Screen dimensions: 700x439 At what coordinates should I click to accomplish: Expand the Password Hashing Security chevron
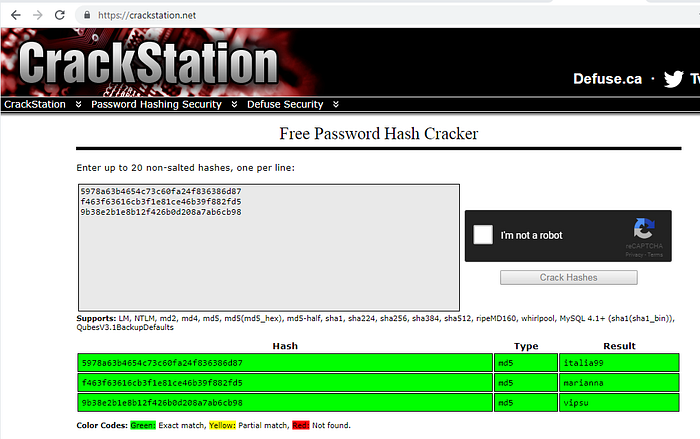pyautogui.click(x=232, y=104)
